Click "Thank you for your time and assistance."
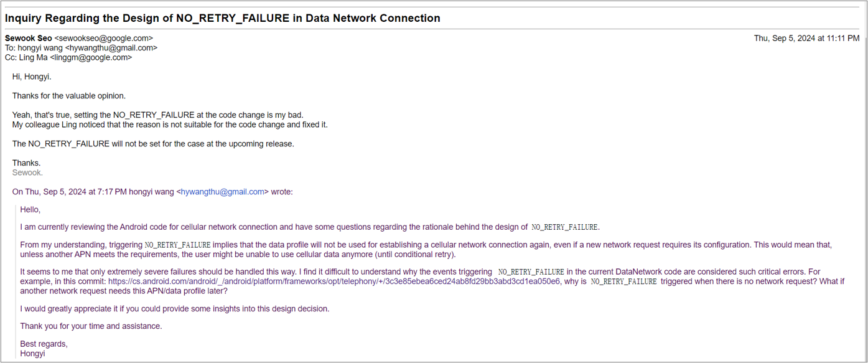The height and width of the screenshot is (363, 868). point(91,326)
